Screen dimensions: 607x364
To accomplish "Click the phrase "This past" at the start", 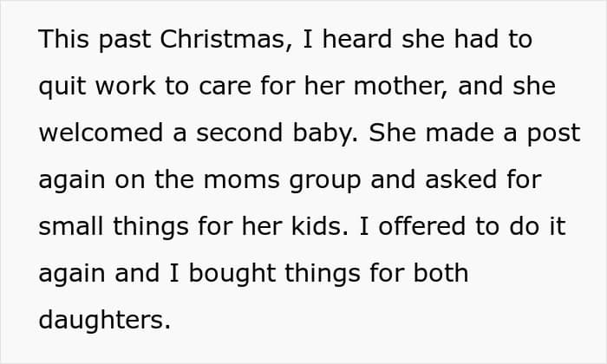I will point(95,40).
